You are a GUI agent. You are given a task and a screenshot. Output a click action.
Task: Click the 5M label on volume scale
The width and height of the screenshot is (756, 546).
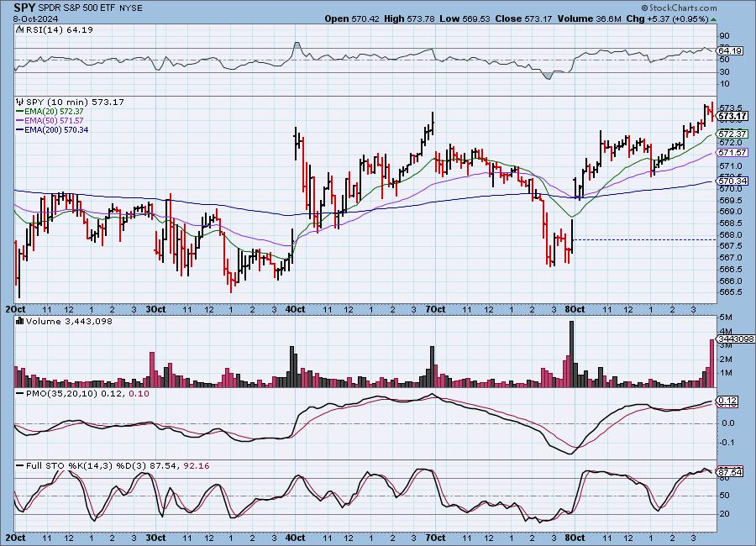[725, 318]
